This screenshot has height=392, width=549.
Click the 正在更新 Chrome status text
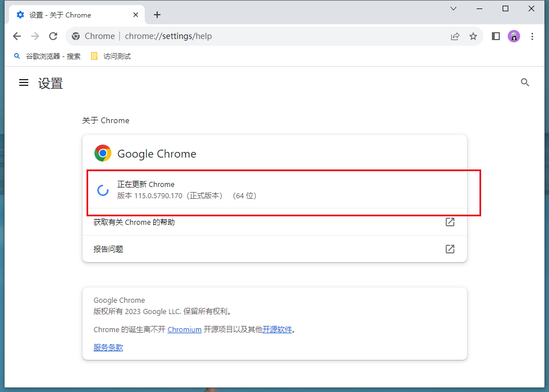coord(146,184)
